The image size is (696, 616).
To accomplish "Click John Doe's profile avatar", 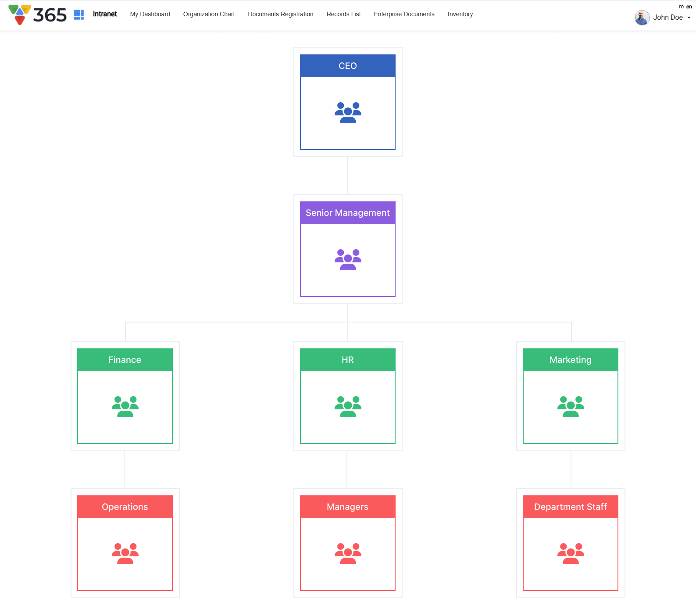I will 642,18.
